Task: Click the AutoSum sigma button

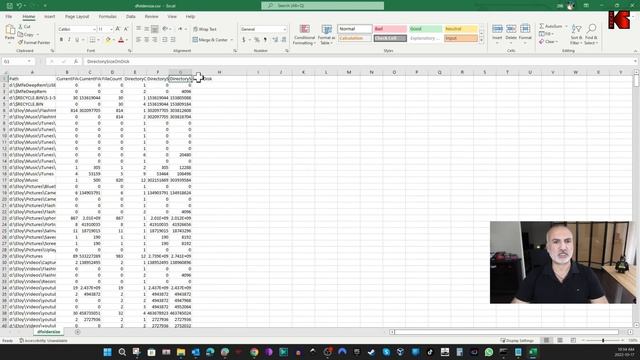Action: click(x=550, y=26)
